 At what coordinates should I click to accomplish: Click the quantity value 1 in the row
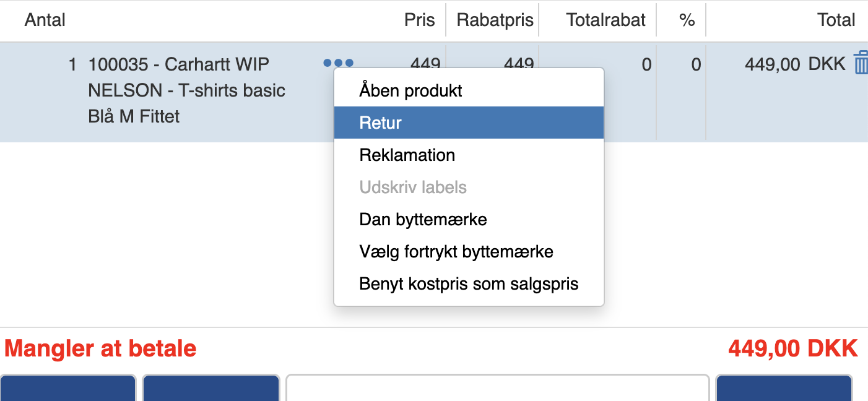coord(72,64)
